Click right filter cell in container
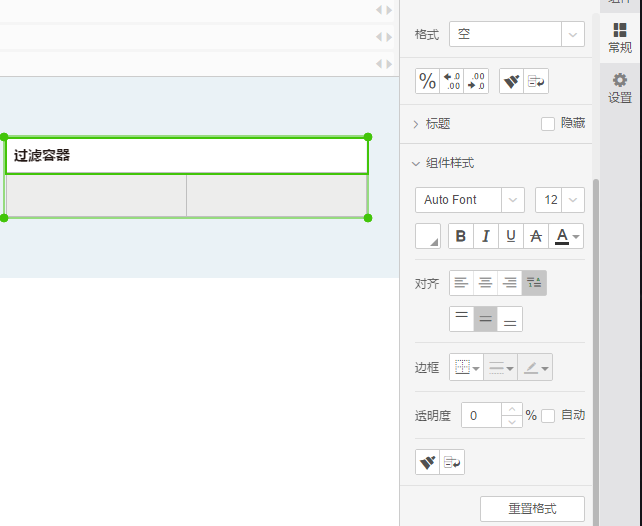 pyautogui.click(x=277, y=196)
